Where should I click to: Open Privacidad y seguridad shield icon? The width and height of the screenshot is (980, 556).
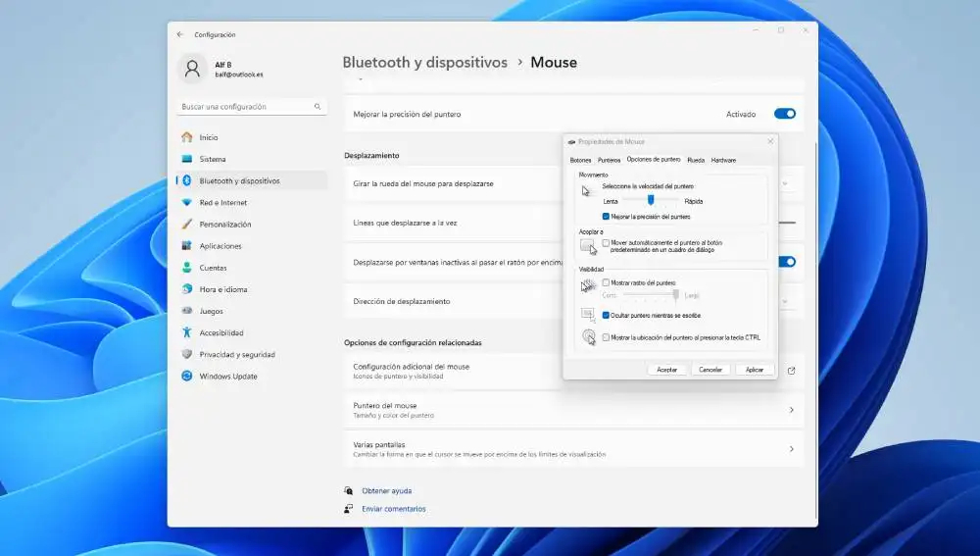[187, 354]
